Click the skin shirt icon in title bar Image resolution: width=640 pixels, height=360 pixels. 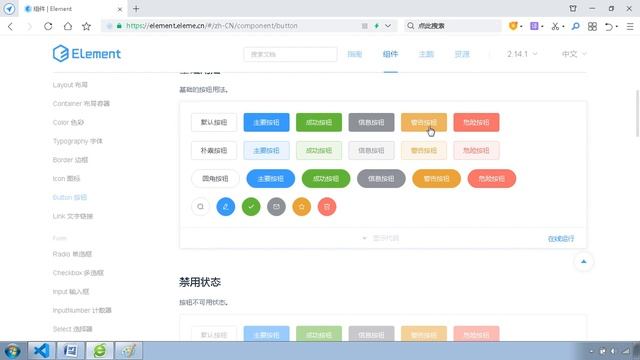click(573, 8)
